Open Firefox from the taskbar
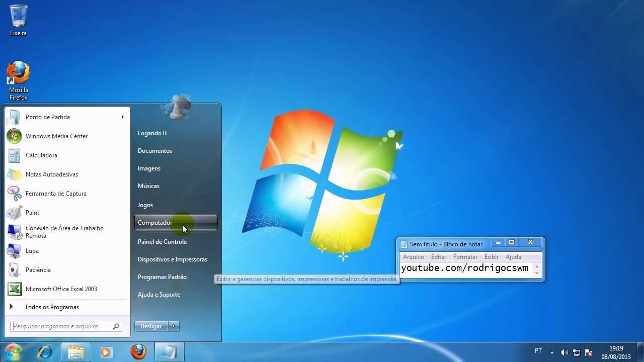Image resolution: width=644 pixels, height=362 pixels. [x=138, y=352]
